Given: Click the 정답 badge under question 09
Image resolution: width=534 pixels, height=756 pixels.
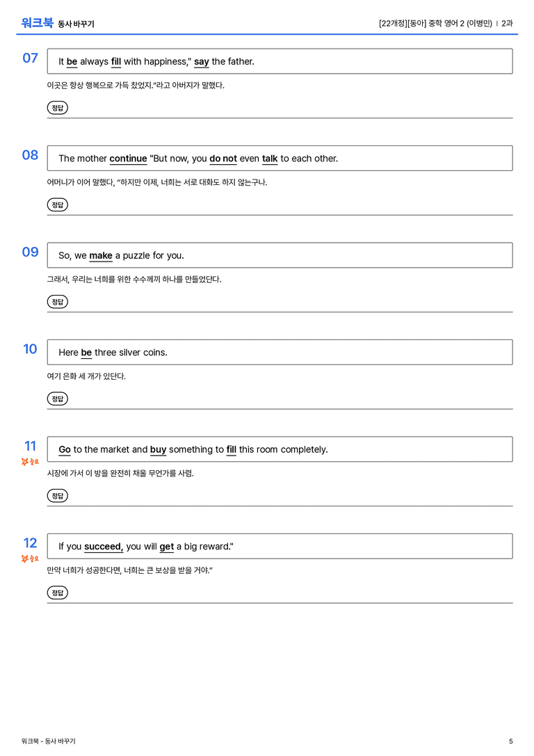Looking at the screenshot, I should 57,301.
